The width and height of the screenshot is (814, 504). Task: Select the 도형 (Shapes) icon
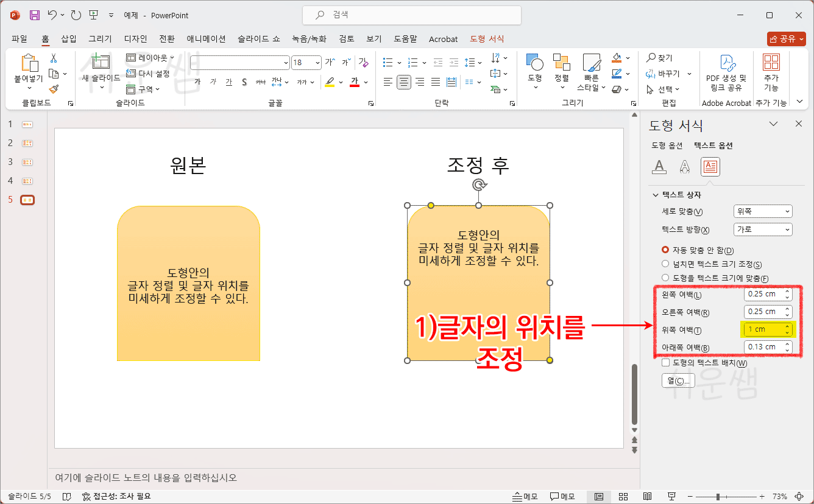tap(535, 63)
